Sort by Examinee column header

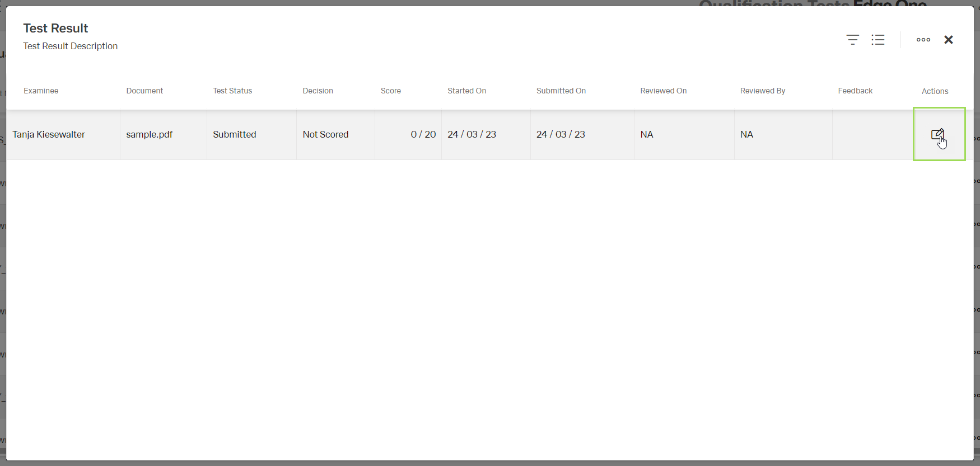pyautogui.click(x=41, y=91)
